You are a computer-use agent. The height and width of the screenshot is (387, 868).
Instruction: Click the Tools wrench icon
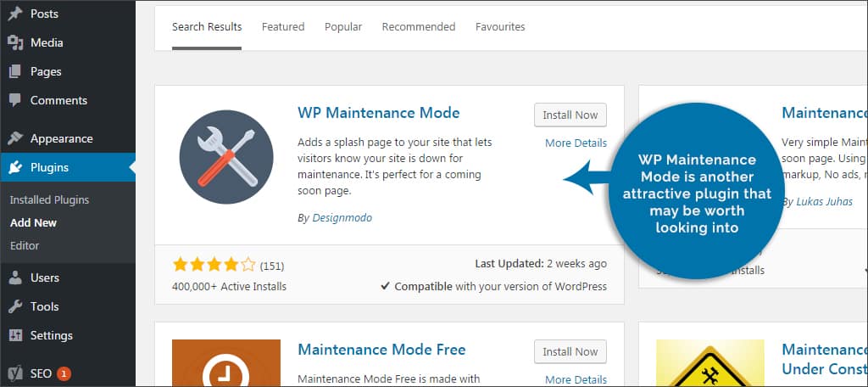(15, 306)
